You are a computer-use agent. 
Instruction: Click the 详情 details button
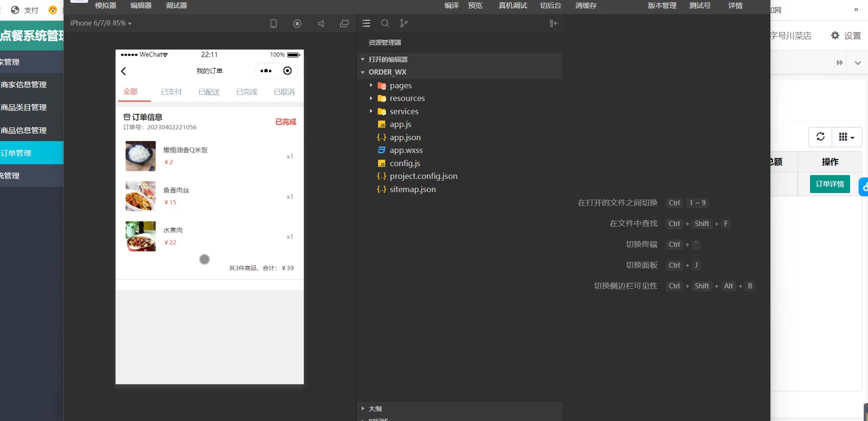point(735,5)
